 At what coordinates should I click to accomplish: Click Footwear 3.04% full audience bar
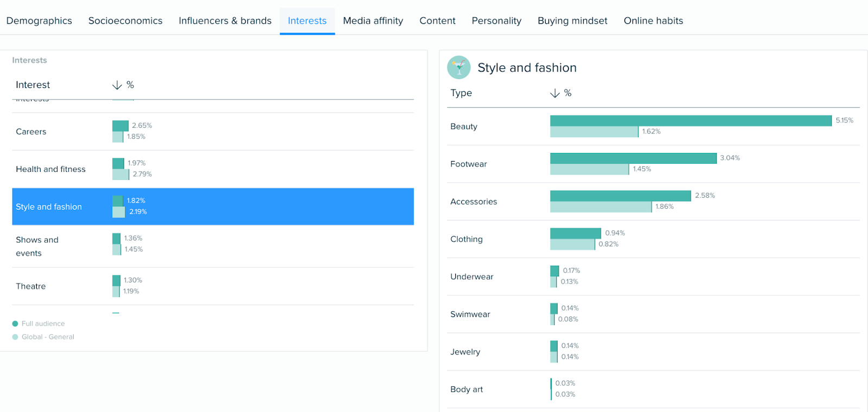pyautogui.click(x=633, y=158)
